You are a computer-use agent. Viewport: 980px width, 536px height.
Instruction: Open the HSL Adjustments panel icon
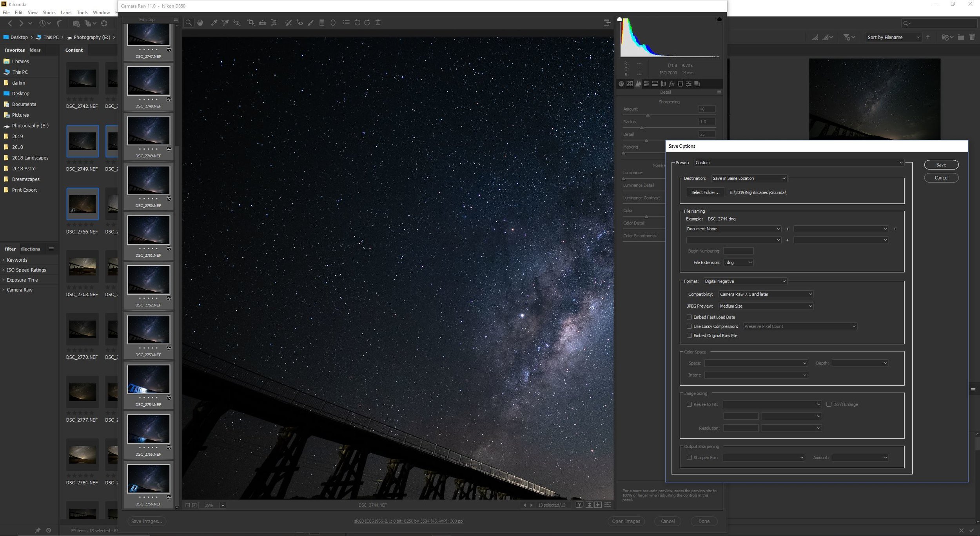[646, 83]
